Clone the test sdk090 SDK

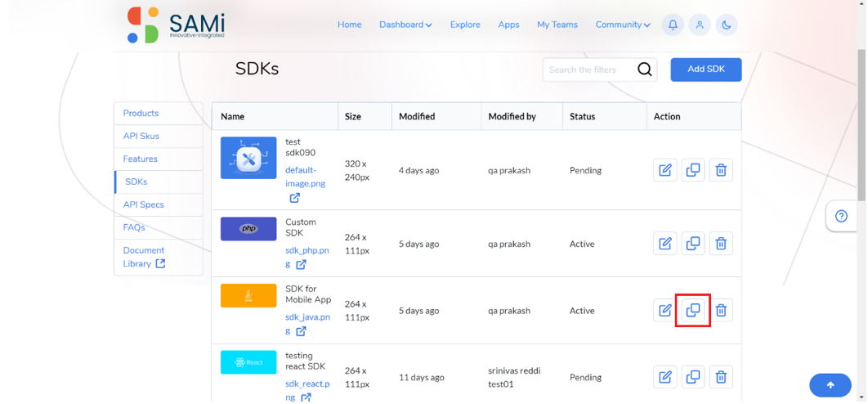[x=692, y=170]
